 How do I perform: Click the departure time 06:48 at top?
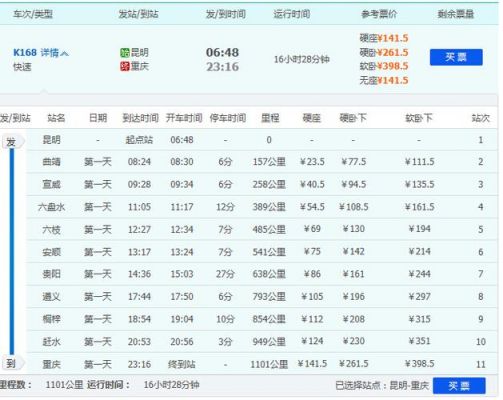(222, 52)
